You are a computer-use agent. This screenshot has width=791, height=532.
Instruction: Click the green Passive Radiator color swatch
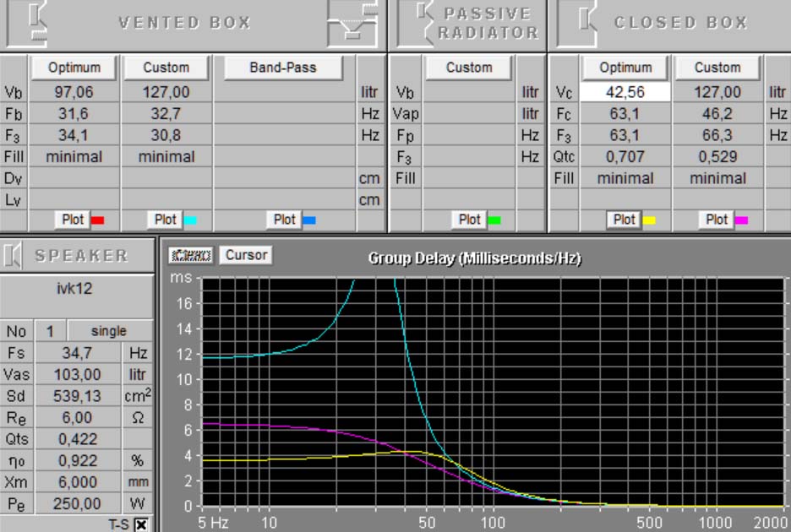click(x=494, y=220)
